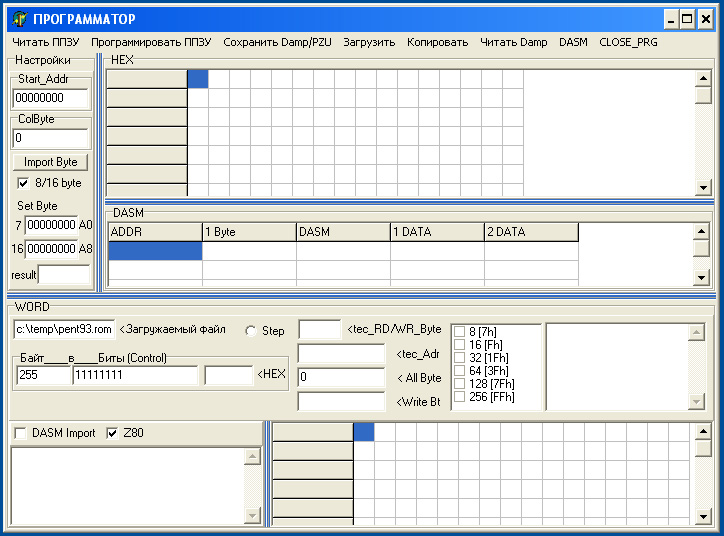
Task: Click the Write Bt input field
Action: click(341, 401)
